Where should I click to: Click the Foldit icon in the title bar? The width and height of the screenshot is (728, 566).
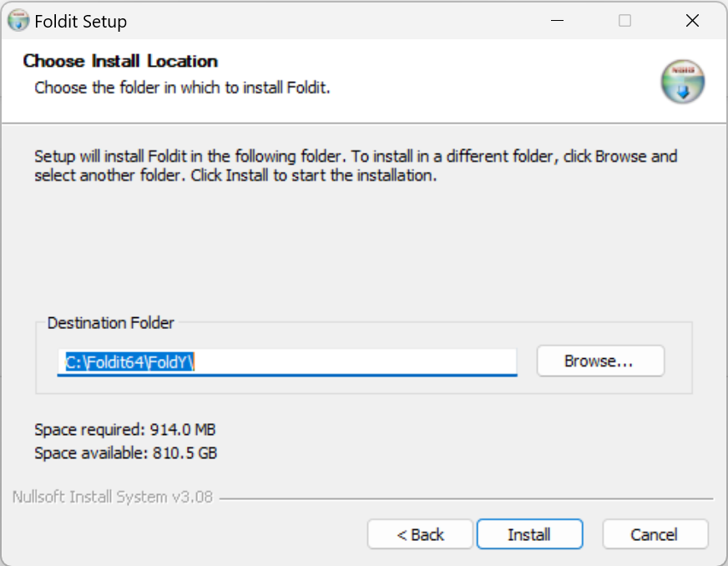18,21
